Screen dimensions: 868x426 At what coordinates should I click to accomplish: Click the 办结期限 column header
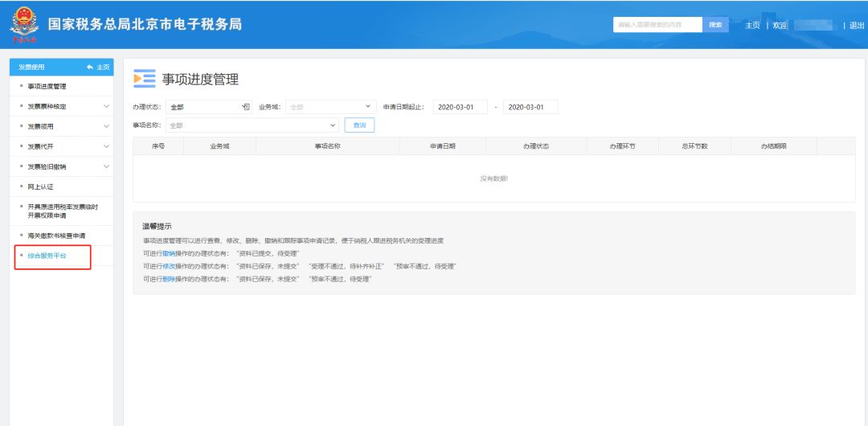tap(774, 146)
